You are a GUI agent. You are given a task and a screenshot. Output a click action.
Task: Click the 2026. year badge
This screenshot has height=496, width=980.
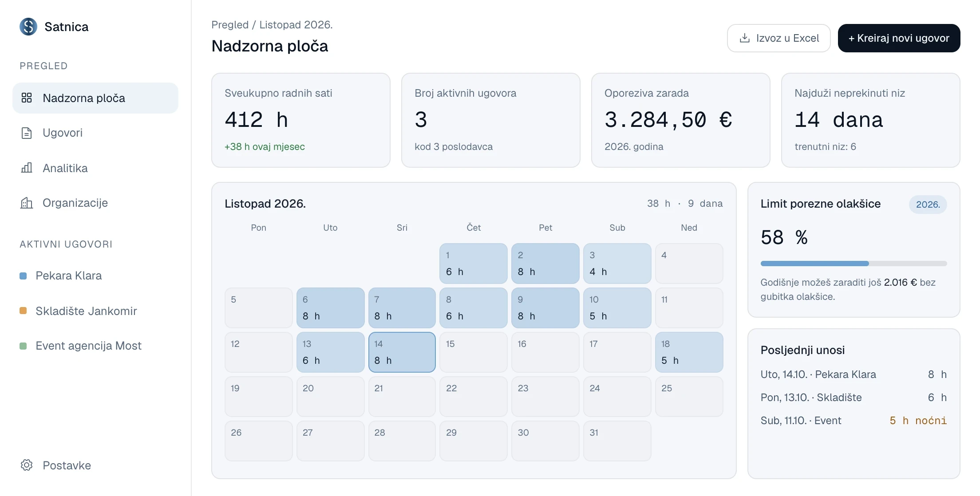coord(928,205)
